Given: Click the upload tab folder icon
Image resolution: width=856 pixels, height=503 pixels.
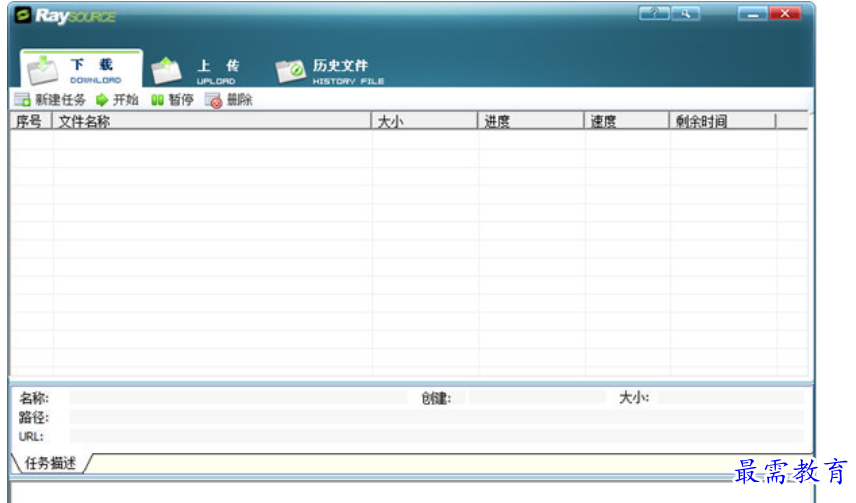Looking at the screenshot, I should tap(166, 71).
